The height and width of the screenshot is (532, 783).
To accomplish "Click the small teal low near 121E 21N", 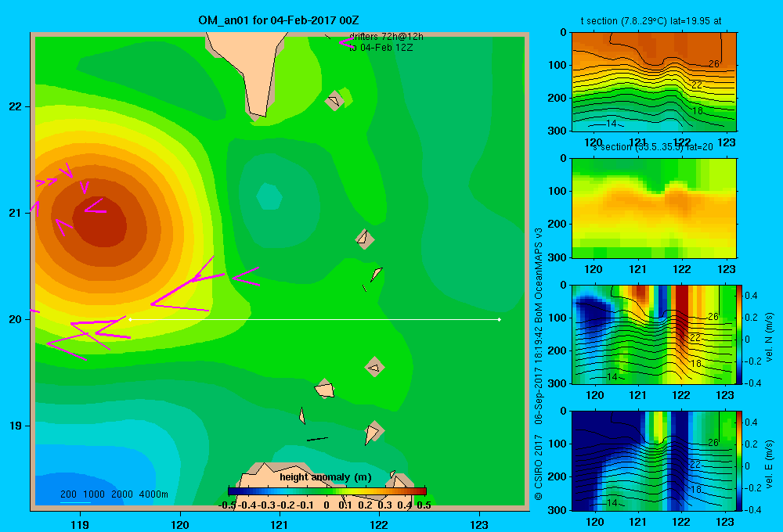I will [x=269, y=196].
